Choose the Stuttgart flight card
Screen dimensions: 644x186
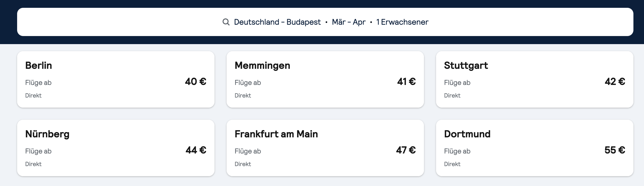pyautogui.click(x=534, y=79)
